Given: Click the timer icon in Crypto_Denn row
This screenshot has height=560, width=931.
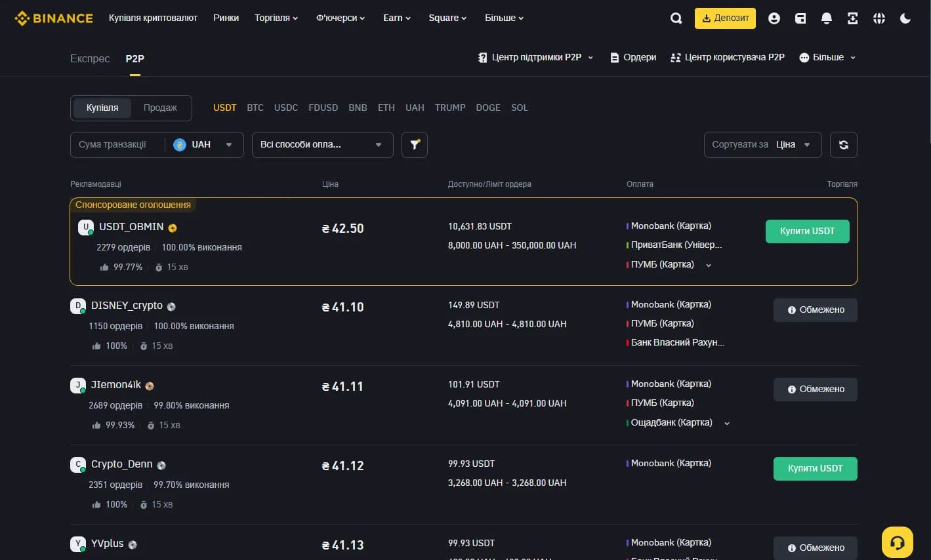Looking at the screenshot, I should coord(144,504).
